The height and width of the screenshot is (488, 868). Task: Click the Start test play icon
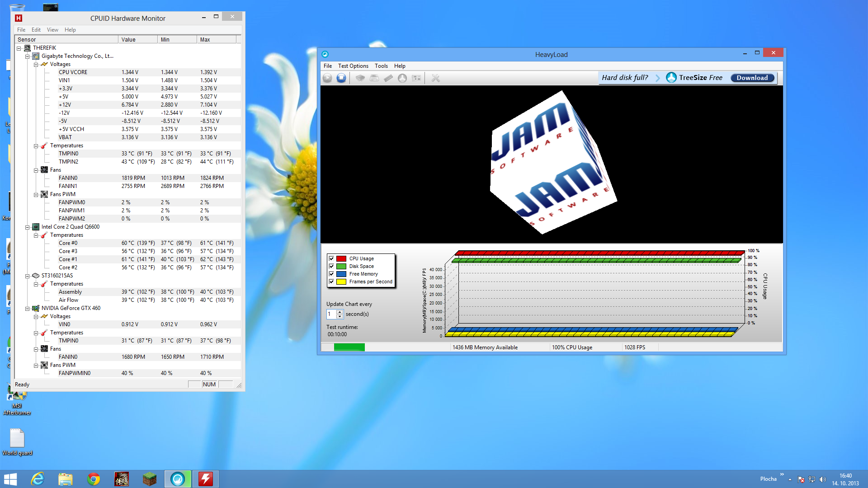click(x=327, y=78)
